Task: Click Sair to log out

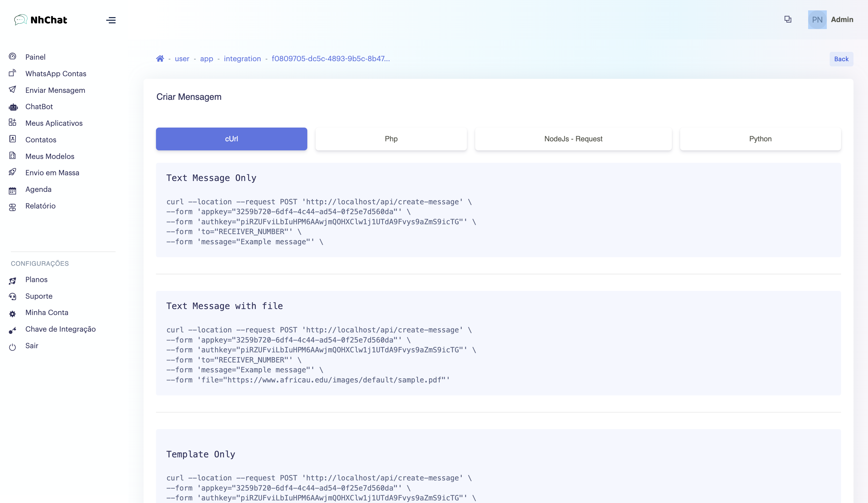Action: (x=32, y=345)
